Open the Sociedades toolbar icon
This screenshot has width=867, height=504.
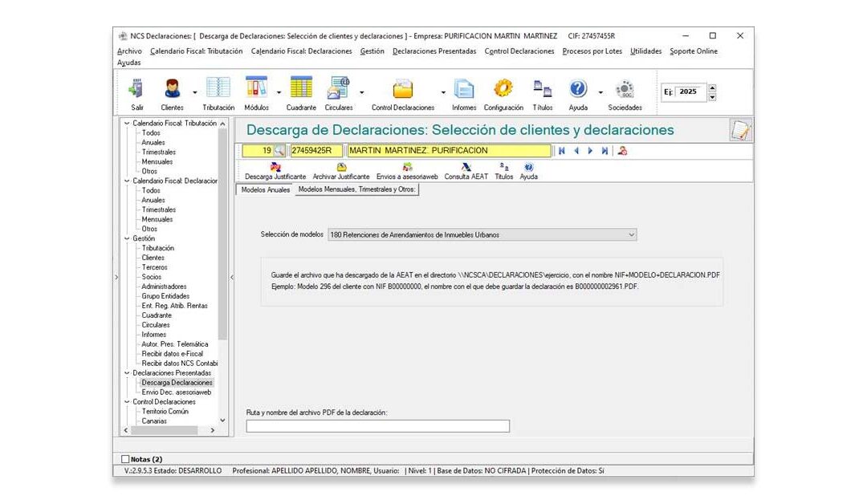click(x=625, y=88)
